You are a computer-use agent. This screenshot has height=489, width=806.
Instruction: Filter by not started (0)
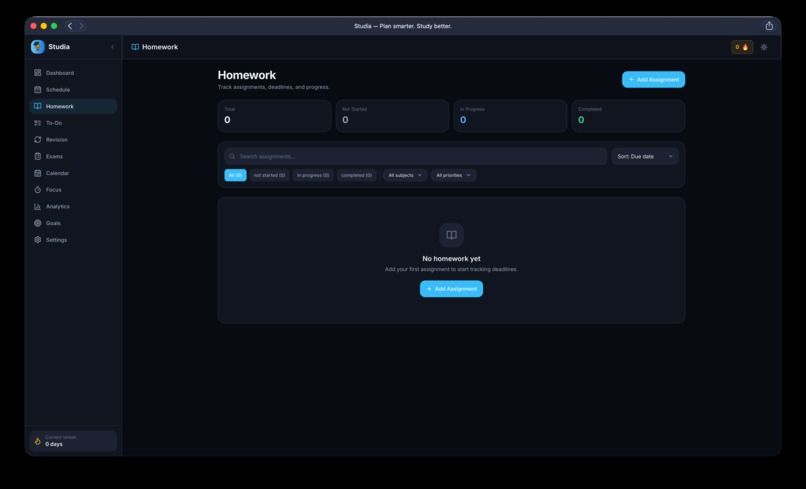point(269,175)
